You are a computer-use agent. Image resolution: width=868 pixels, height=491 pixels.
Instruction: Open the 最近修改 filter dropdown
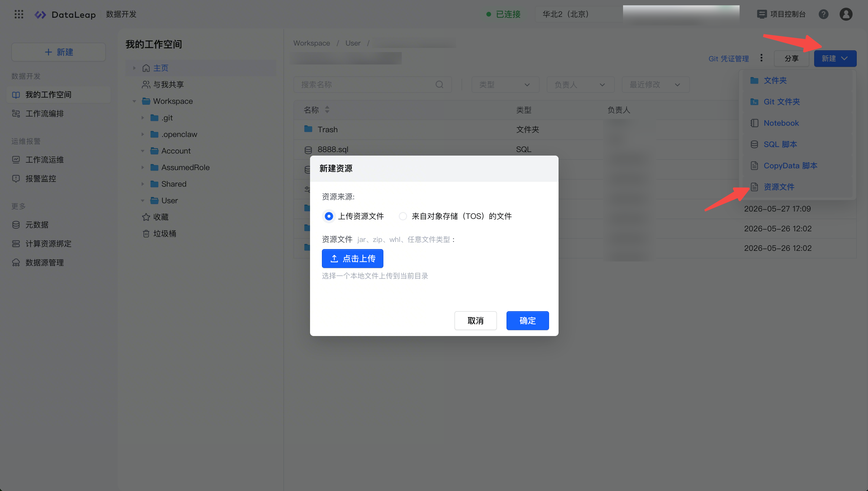[x=656, y=84]
